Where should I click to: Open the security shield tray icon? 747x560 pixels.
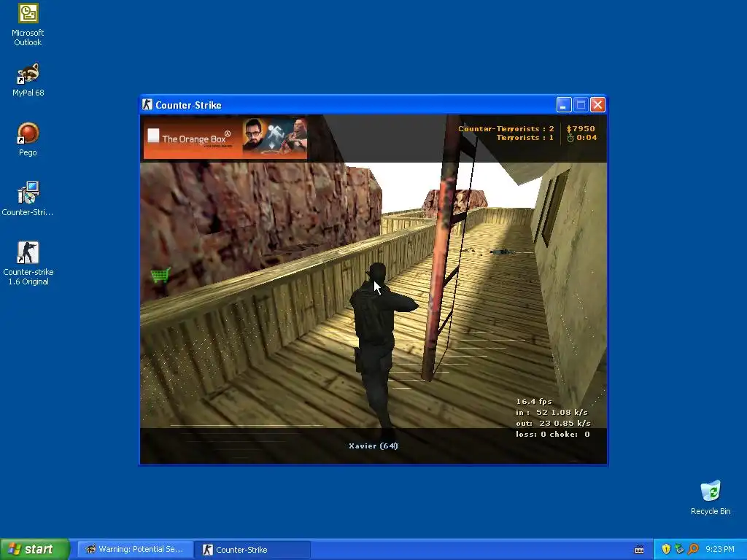point(666,549)
